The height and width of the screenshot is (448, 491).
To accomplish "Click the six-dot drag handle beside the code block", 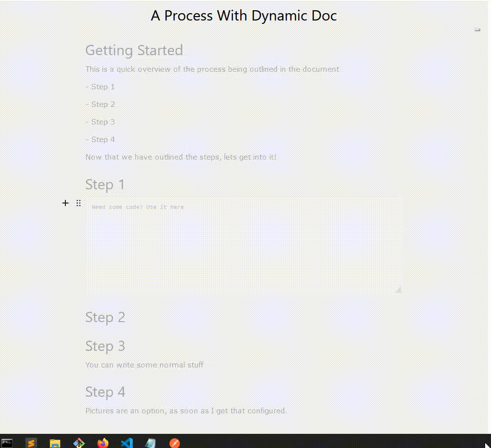I will click(79, 203).
